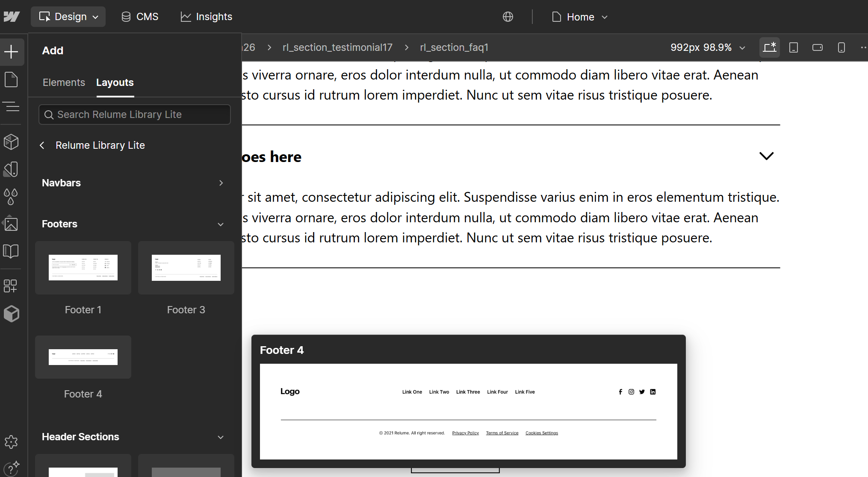Open the Navigator panel icon
Screen dimensions: 868x477
pos(11,106)
